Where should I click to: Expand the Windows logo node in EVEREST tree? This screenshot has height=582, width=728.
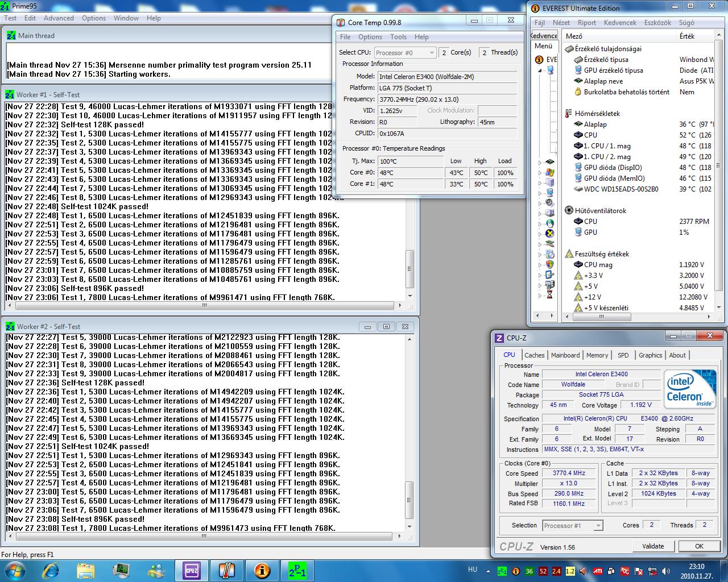point(540,173)
